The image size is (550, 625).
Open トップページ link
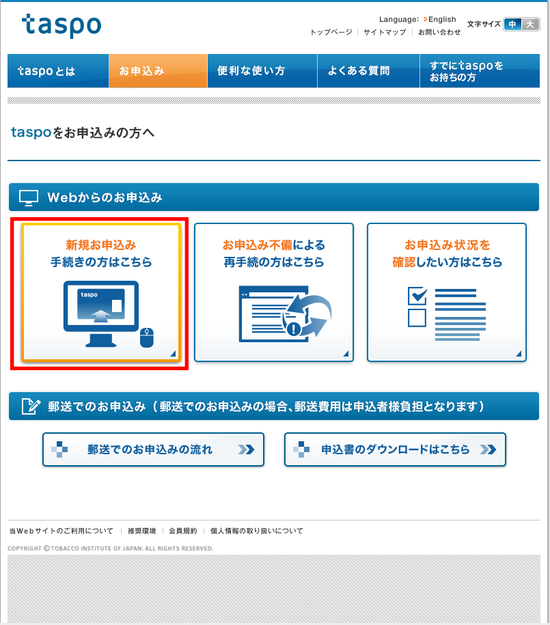[331, 32]
